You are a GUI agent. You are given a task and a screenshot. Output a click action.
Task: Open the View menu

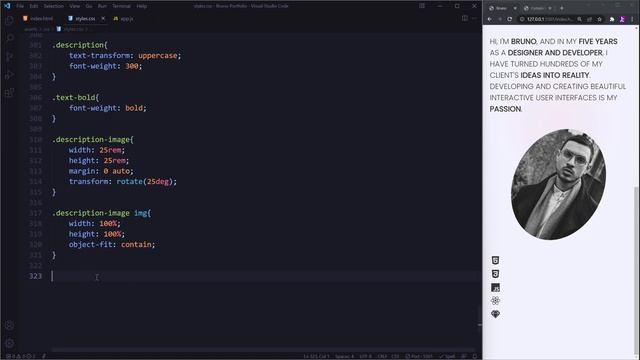click(x=75, y=6)
